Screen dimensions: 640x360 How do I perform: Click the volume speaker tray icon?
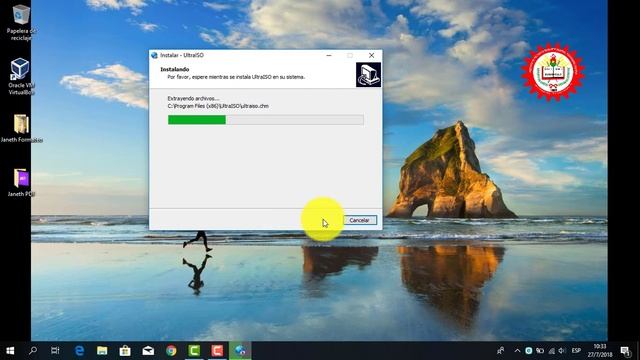[562, 351]
